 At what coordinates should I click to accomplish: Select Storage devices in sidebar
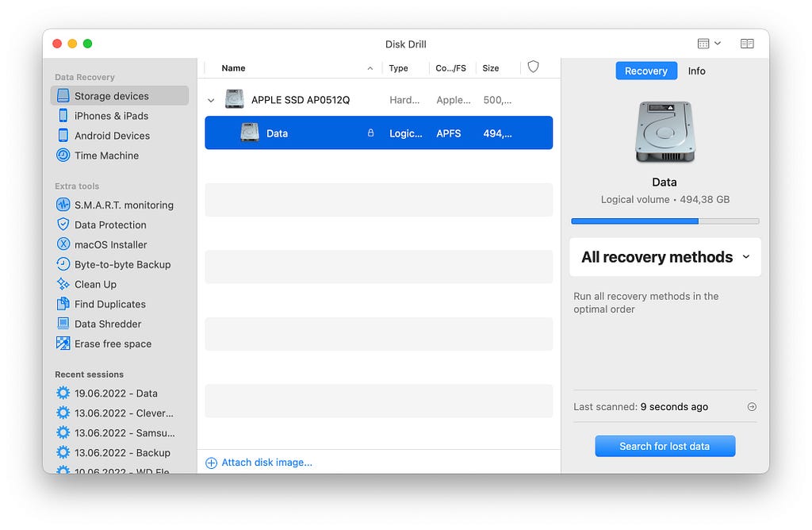click(119, 96)
